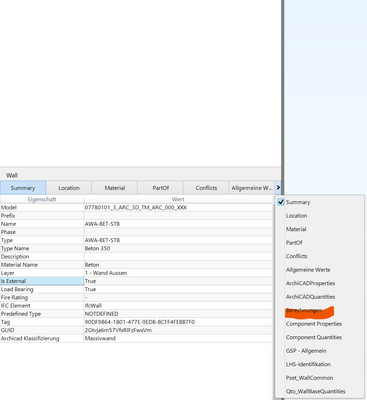
Task: Choose Location from the dropdown list
Action: click(296, 216)
